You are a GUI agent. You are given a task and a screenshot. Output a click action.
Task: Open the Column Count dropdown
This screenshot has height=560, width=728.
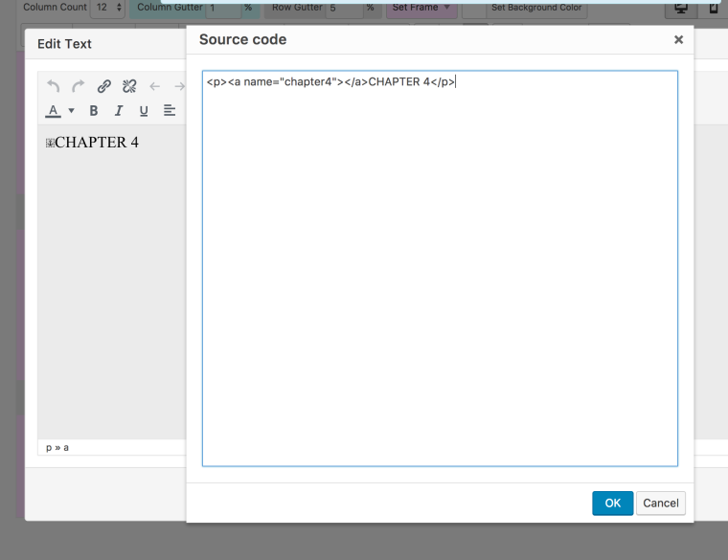[107, 8]
